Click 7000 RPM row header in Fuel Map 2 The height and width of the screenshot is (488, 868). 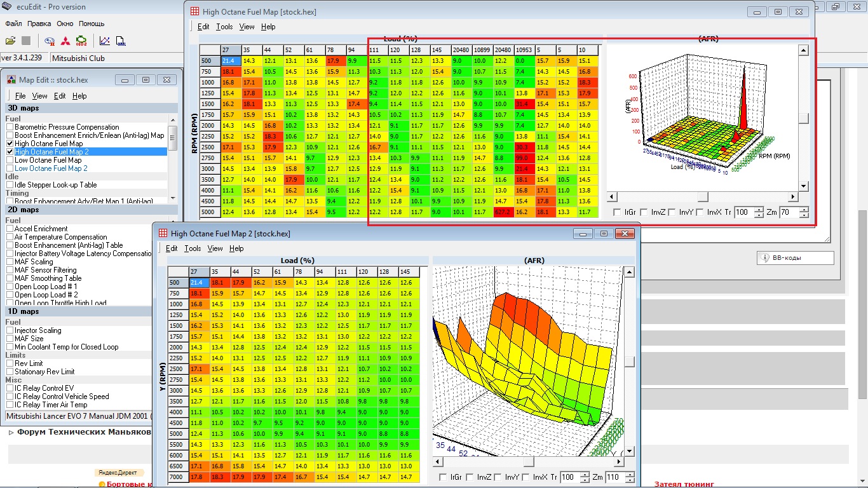(x=179, y=477)
